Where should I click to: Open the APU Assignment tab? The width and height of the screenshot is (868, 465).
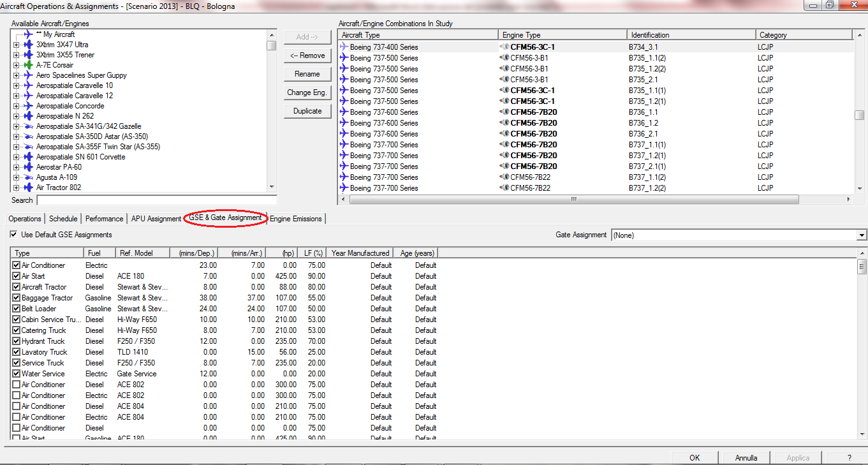tap(156, 219)
